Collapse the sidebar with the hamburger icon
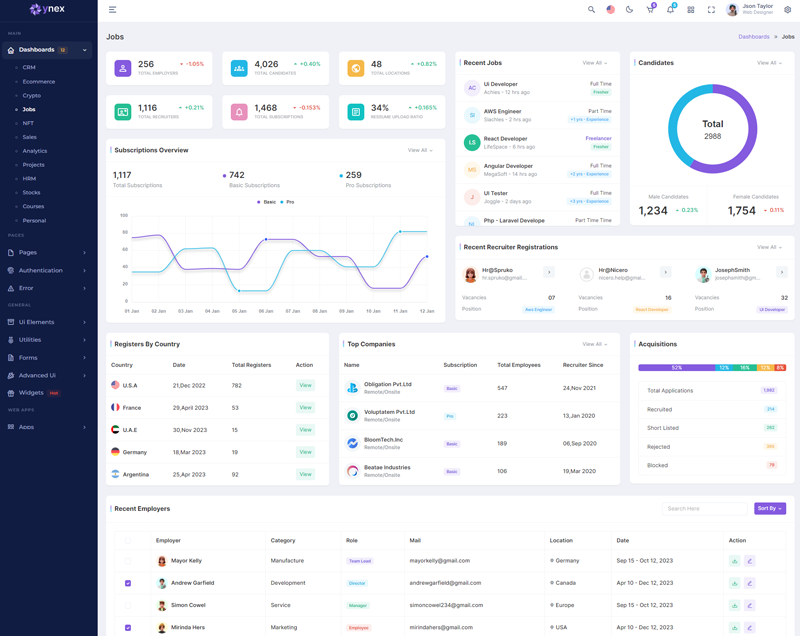 [x=112, y=10]
